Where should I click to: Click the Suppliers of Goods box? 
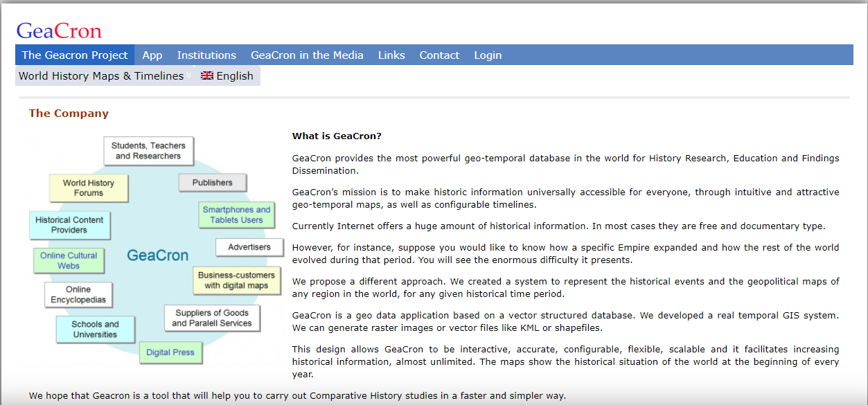click(x=212, y=318)
